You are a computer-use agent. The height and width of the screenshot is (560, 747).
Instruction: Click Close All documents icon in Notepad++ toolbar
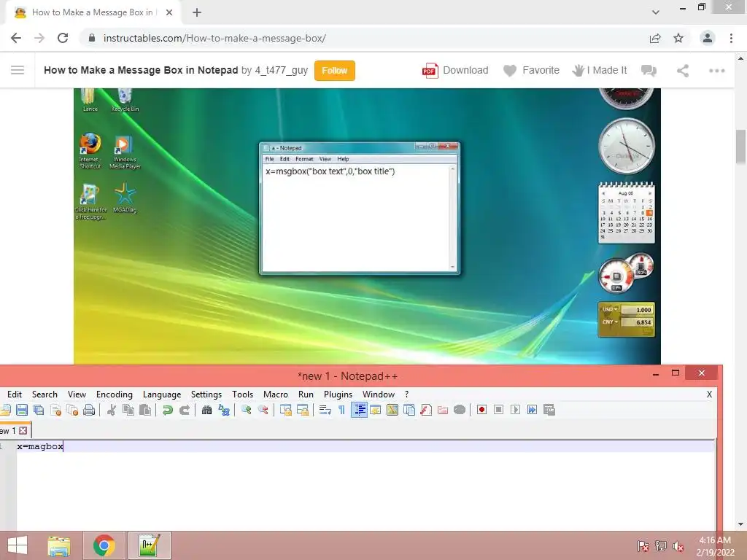click(x=72, y=410)
